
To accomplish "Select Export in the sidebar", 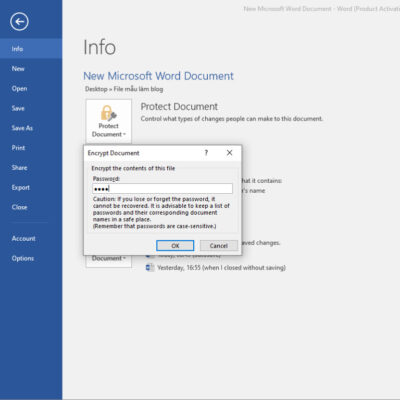I will pos(31,187).
